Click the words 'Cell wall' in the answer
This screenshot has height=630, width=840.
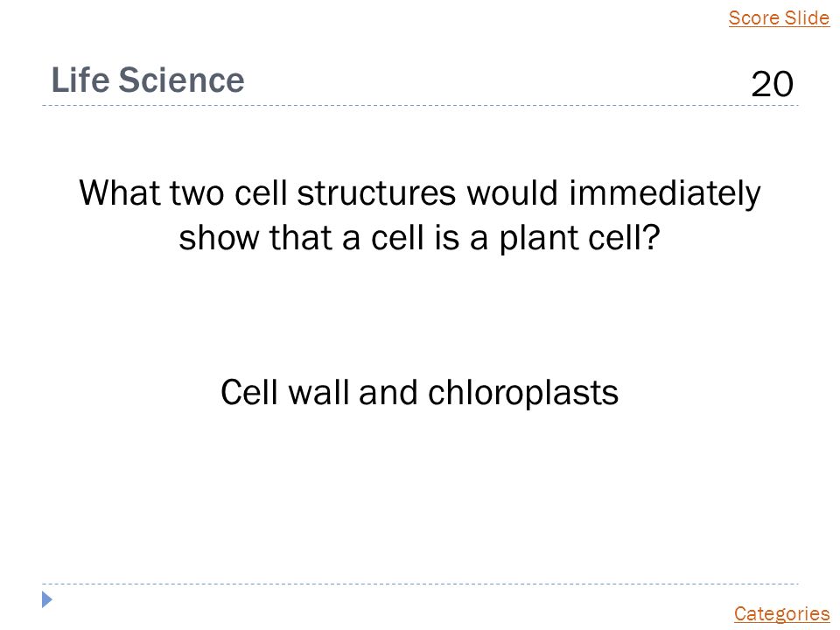tap(285, 392)
